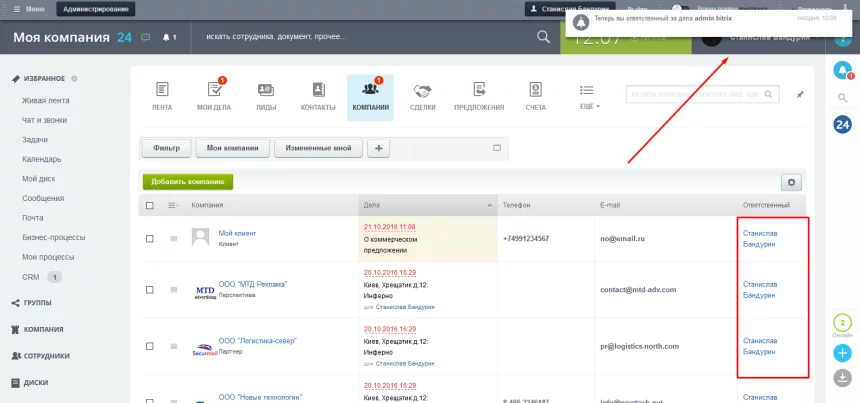Open Мои дела in CRM toolbar
860x403 pixels.
point(213,89)
